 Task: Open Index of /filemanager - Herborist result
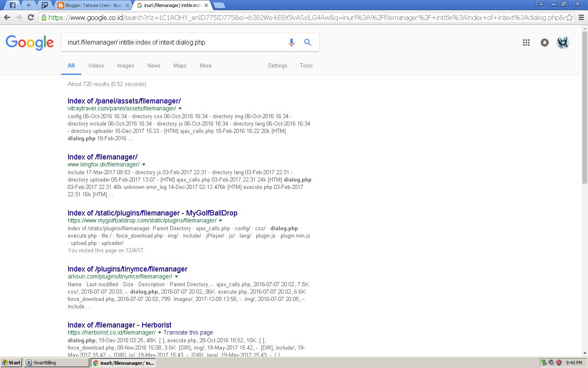(119, 325)
